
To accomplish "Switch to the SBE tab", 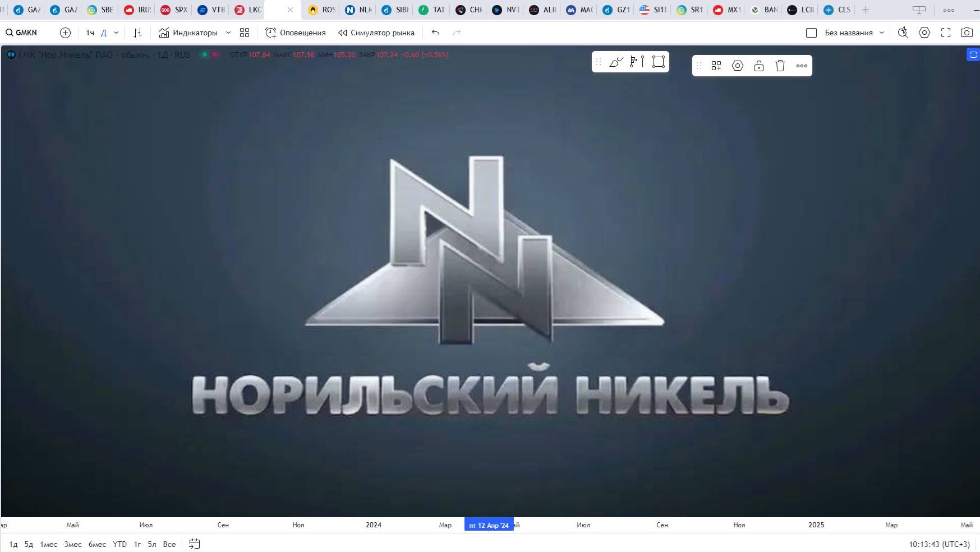I will point(100,10).
